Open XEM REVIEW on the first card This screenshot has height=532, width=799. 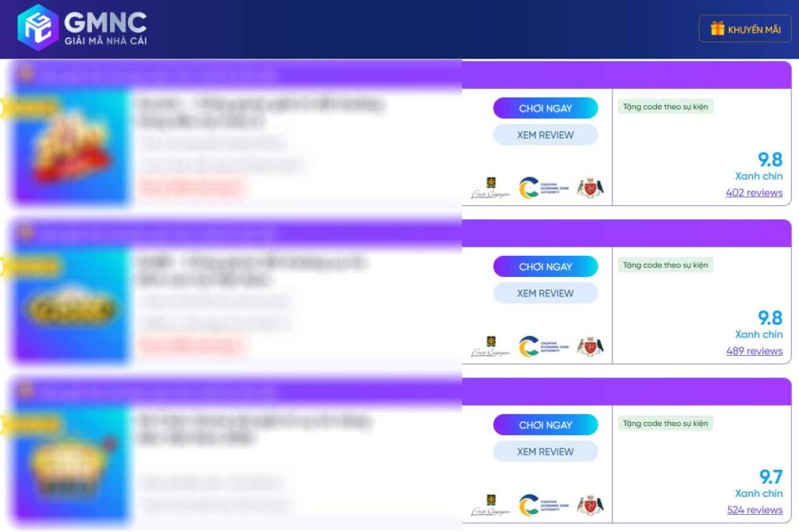click(545, 134)
